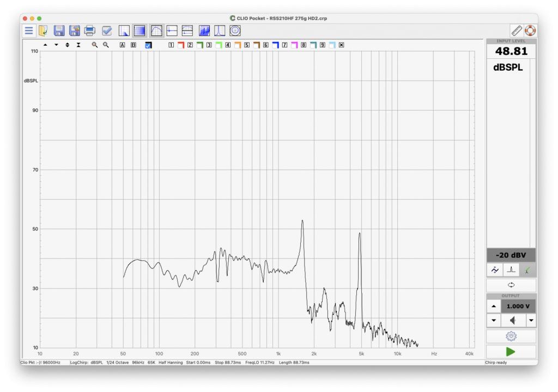The height and width of the screenshot is (392, 558).
Task: Click the blue checkmark options icon in top toolbar
Action: pyautogui.click(x=107, y=31)
